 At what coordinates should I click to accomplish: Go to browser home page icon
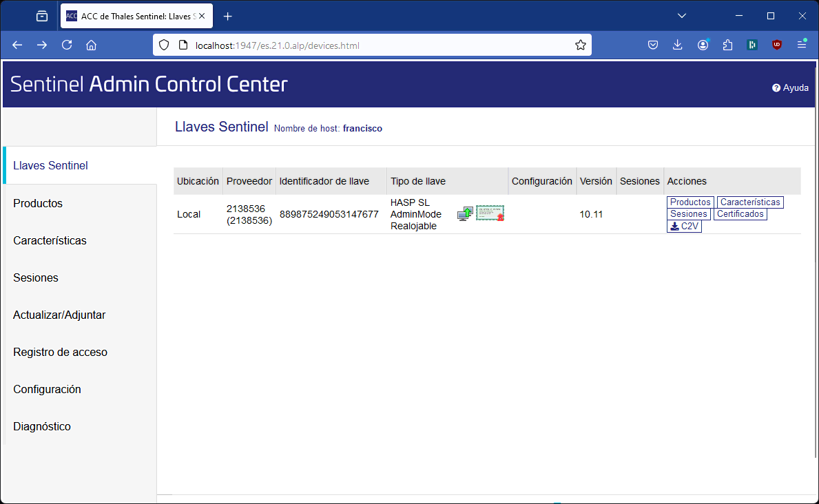[92, 45]
